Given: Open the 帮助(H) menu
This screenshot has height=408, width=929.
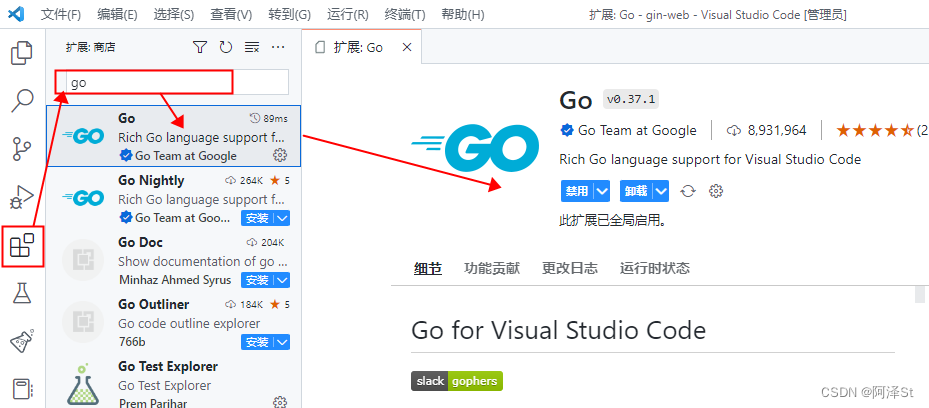Looking at the screenshot, I should 463,15.
